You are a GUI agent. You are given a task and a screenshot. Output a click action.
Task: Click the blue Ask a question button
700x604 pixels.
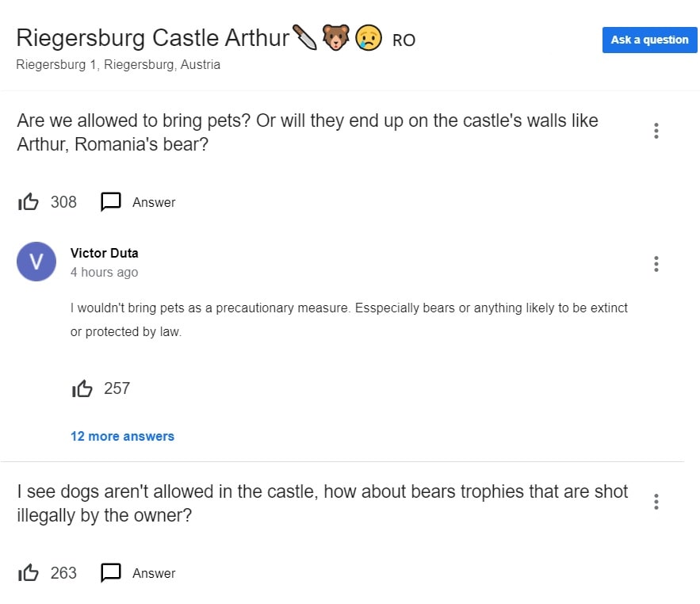click(x=649, y=40)
